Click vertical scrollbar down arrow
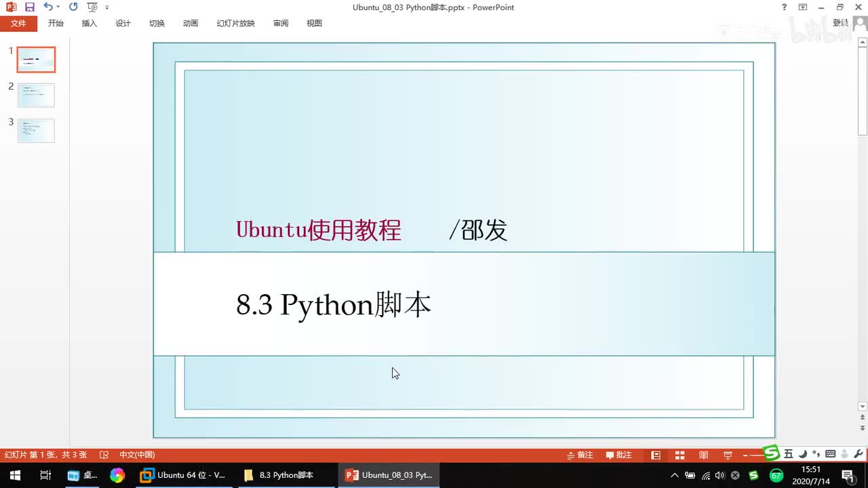 [863, 406]
